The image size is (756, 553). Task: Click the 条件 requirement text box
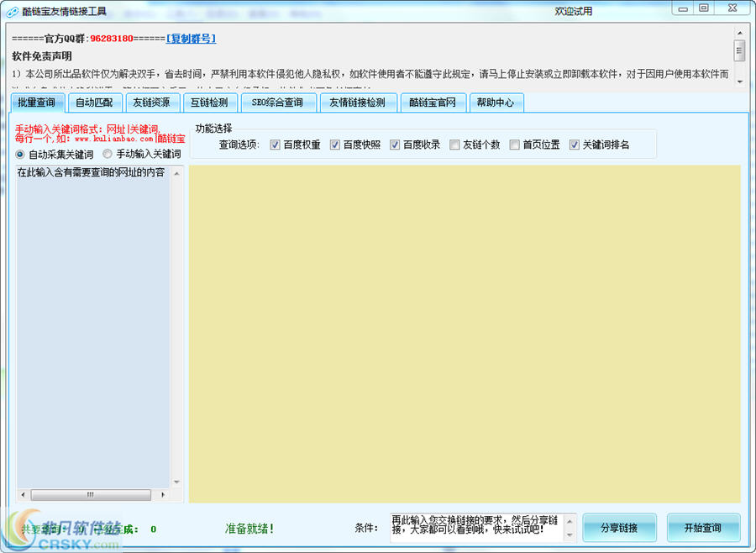(476, 528)
